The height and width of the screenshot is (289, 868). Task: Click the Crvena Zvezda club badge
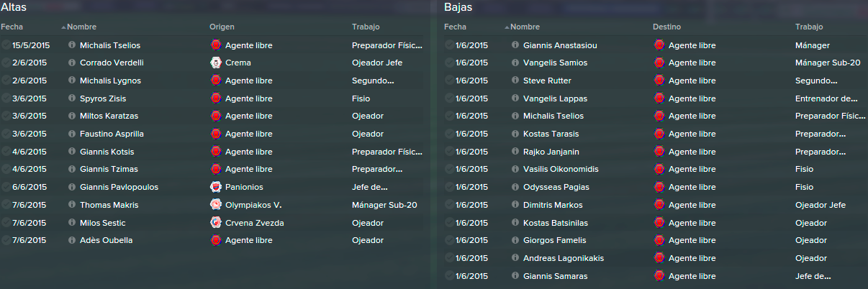(215, 223)
